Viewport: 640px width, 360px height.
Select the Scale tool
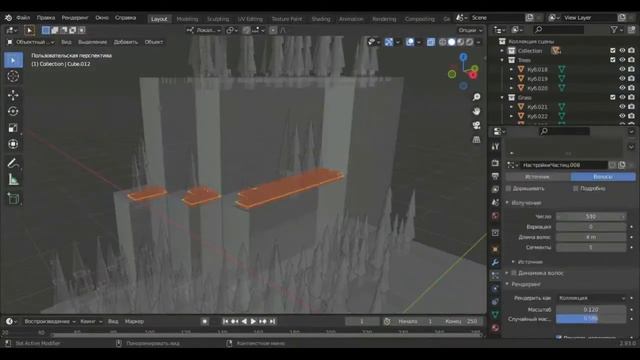pos(13,128)
